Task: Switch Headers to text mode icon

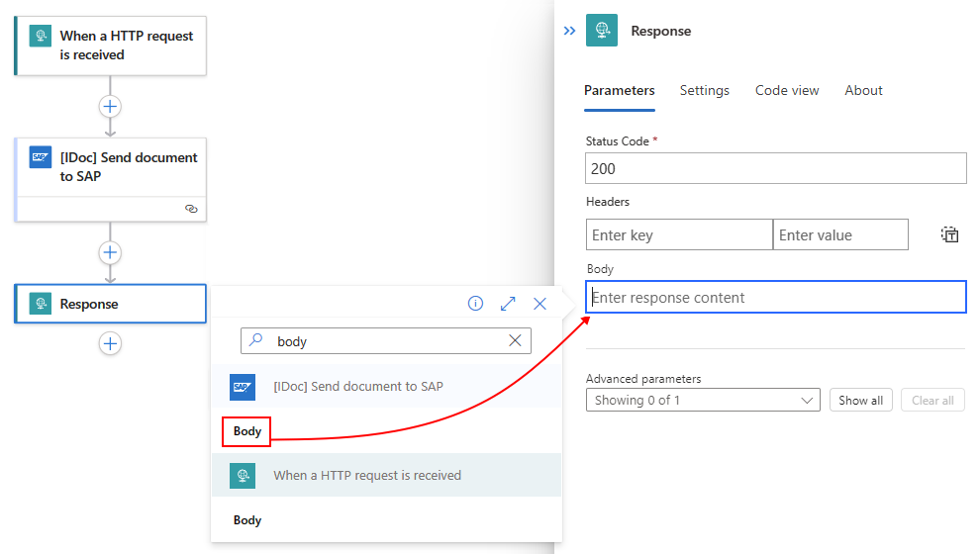Action: point(950,234)
